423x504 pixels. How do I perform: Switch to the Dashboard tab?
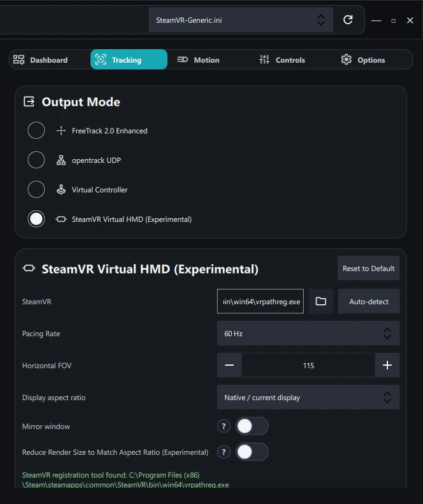click(x=49, y=60)
